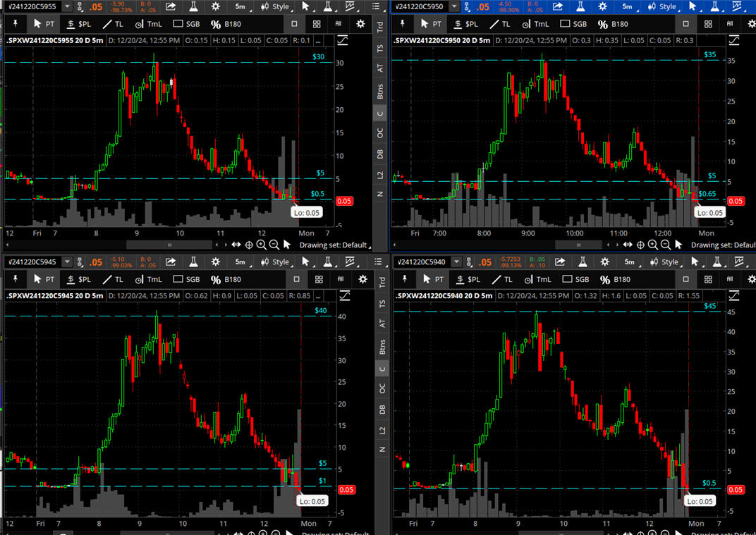This screenshot has width=756, height=535.
Task: Open the flask studies icon in the C5950 header
Action: tap(579, 6)
